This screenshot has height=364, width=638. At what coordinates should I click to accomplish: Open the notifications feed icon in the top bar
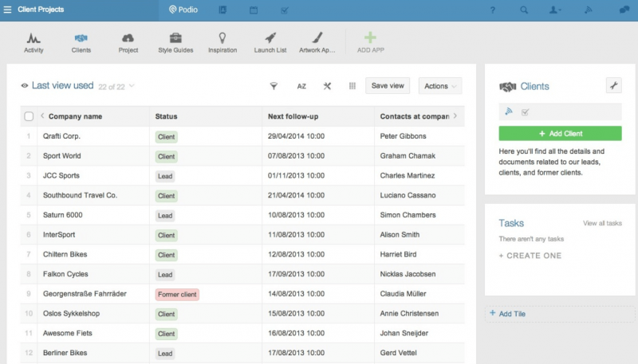tap(589, 10)
